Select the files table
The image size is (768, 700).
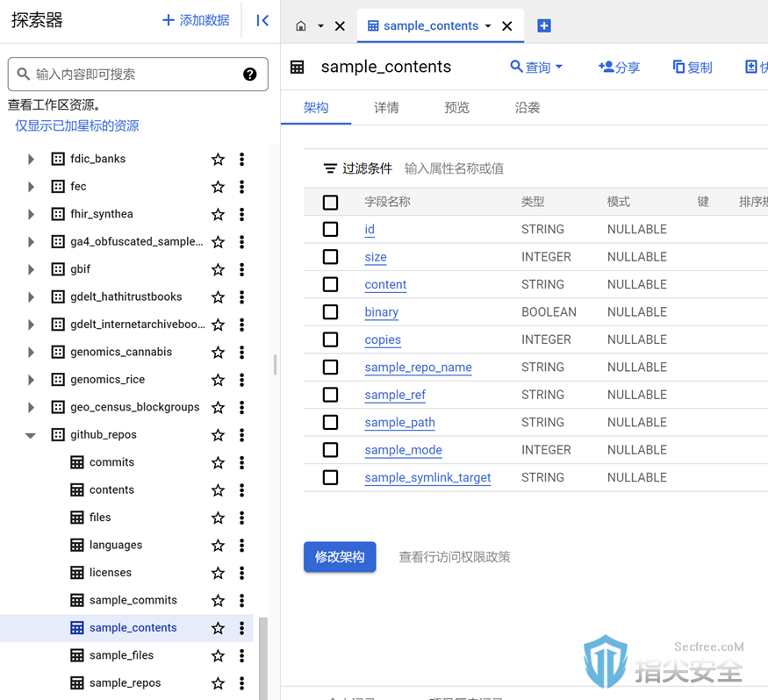[100, 518]
